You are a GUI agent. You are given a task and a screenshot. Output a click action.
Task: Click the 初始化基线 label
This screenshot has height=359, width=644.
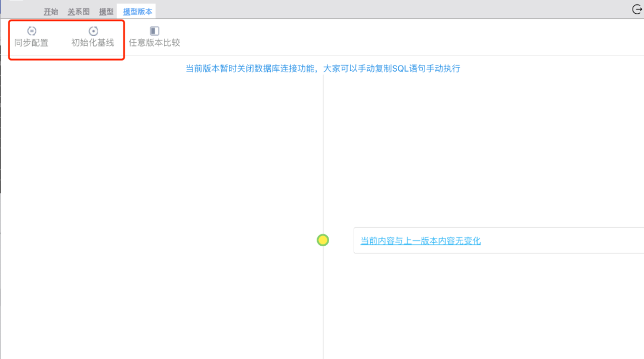(93, 43)
